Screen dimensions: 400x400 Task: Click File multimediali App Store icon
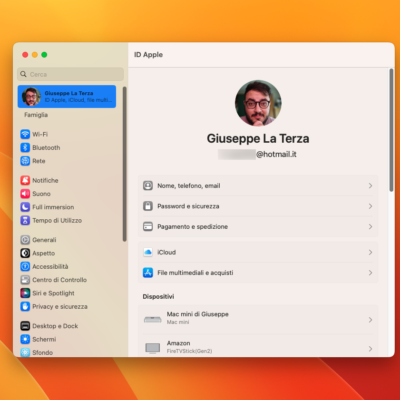[148, 273]
